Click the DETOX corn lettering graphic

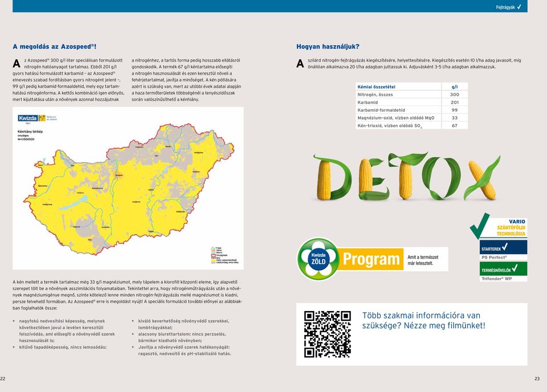(x=406, y=177)
